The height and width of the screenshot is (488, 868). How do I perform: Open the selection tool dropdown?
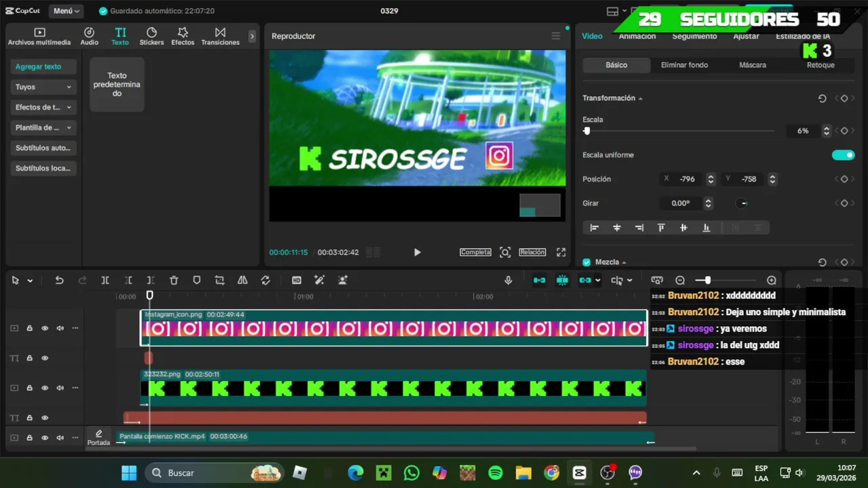coord(30,281)
